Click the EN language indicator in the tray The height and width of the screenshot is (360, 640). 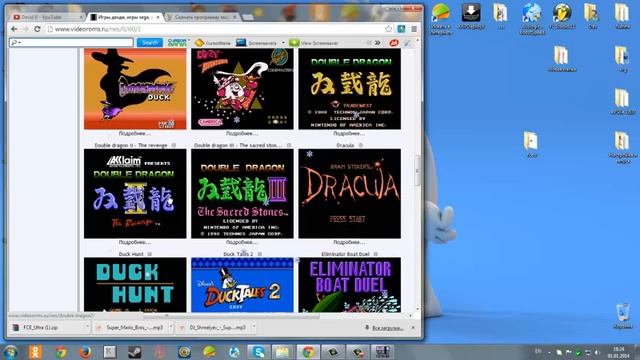pyautogui.click(x=538, y=351)
